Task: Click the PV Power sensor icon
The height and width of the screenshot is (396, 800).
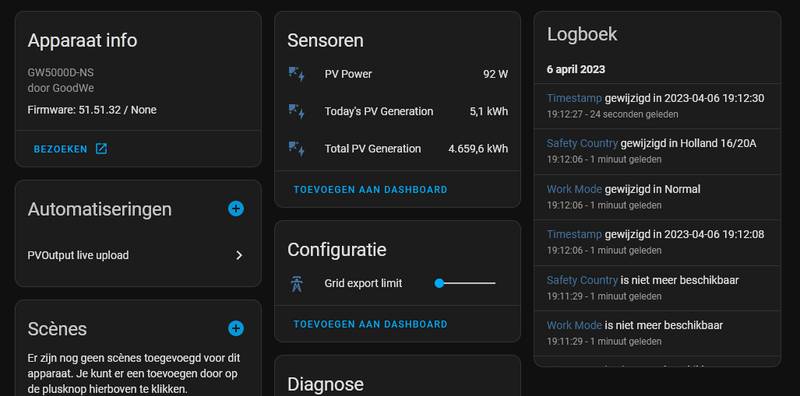Action: click(296, 75)
